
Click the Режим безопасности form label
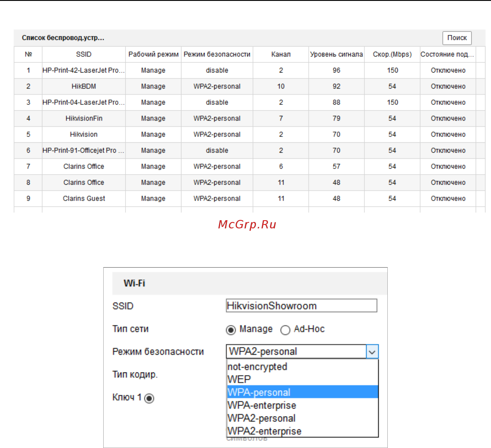[x=158, y=352]
